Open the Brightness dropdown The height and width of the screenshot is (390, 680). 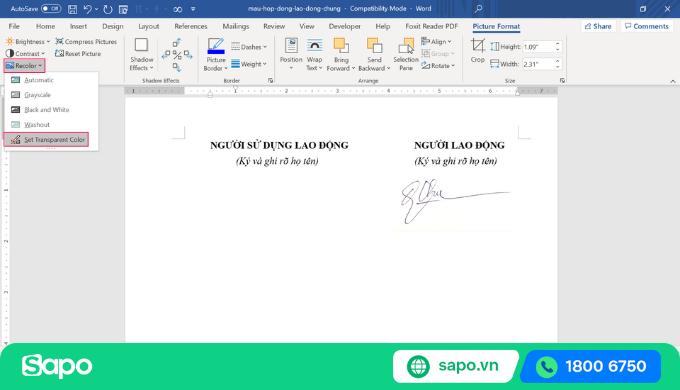click(x=28, y=42)
